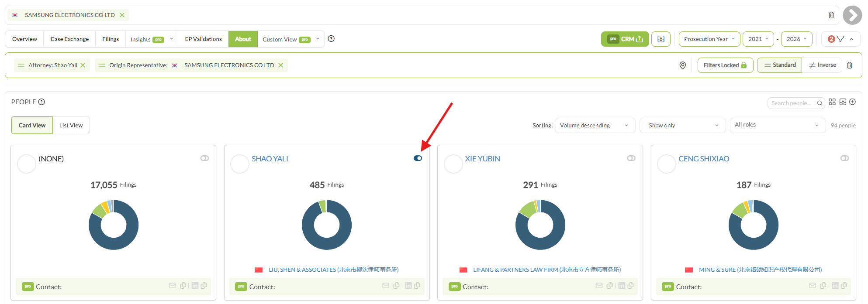Open the Show only dropdown

click(682, 126)
